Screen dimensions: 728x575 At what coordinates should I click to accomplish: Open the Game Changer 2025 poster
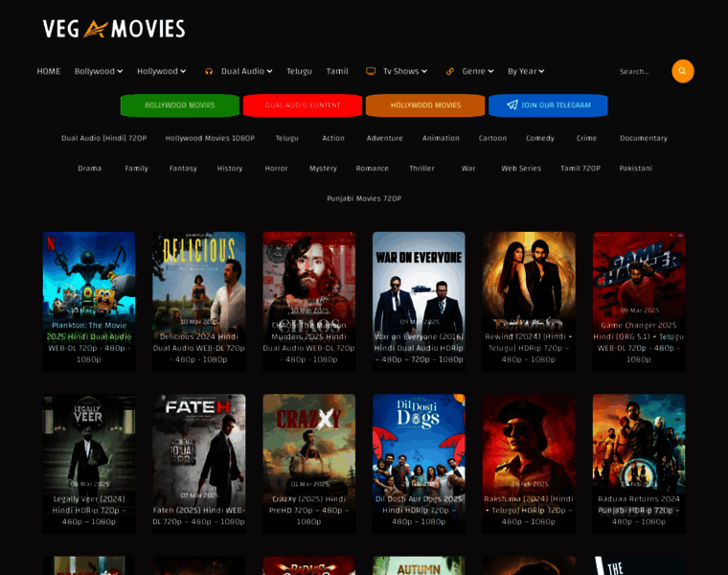coord(639,302)
